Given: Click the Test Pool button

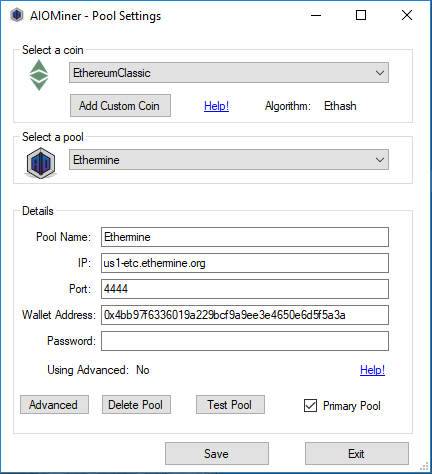Looking at the screenshot, I should (230, 405).
